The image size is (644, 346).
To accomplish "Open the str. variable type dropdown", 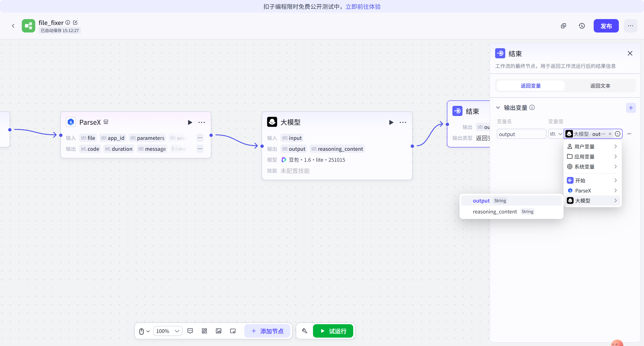I will 556,134.
